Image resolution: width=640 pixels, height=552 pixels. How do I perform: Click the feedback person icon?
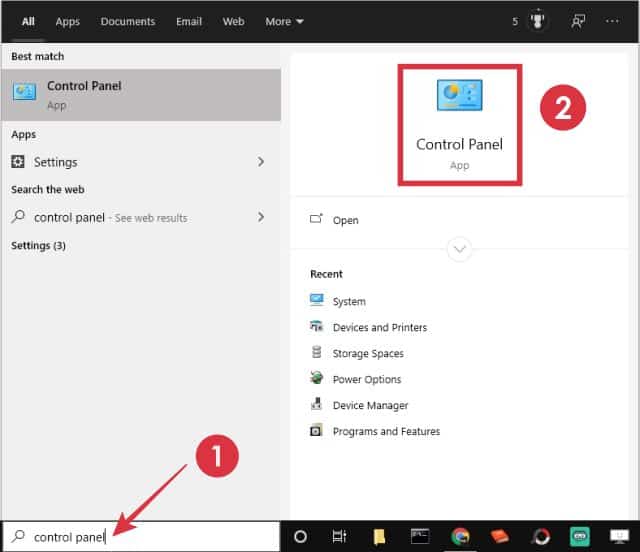coord(578,21)
